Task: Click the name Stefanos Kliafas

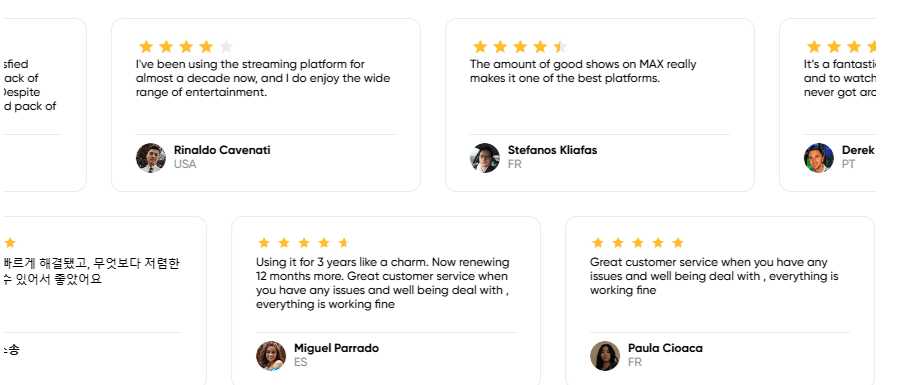Action: (x=552, y=150)
